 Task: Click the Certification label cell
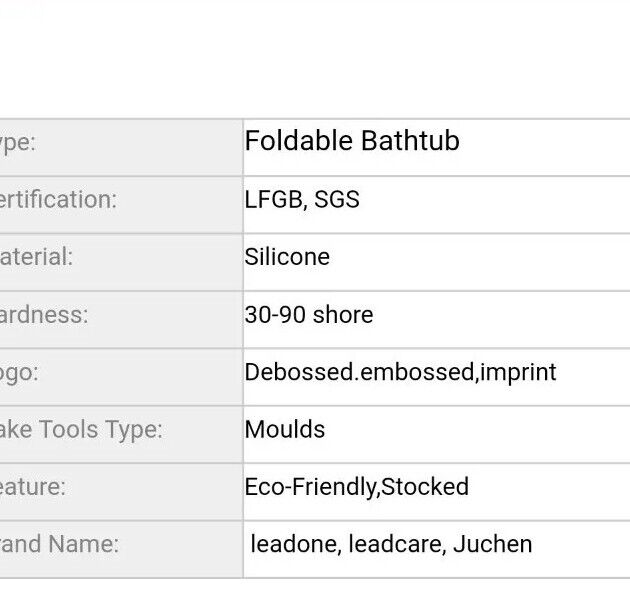click(121, 204)
